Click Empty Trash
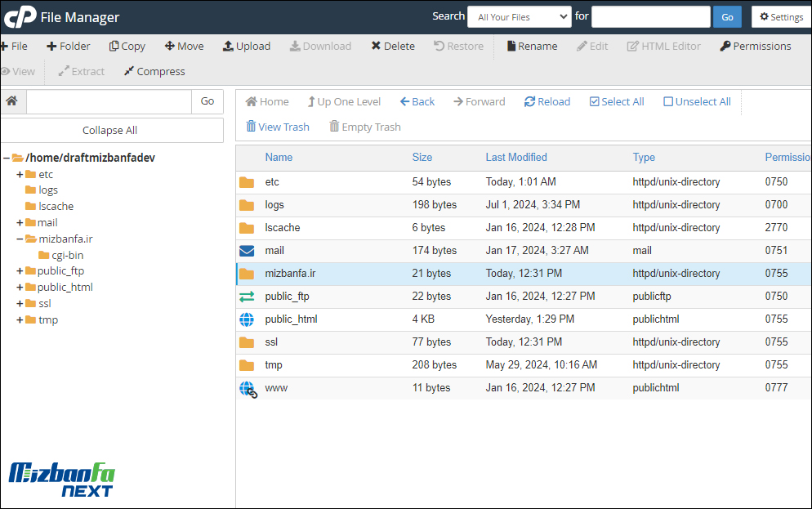 click(x=365, y=127)
